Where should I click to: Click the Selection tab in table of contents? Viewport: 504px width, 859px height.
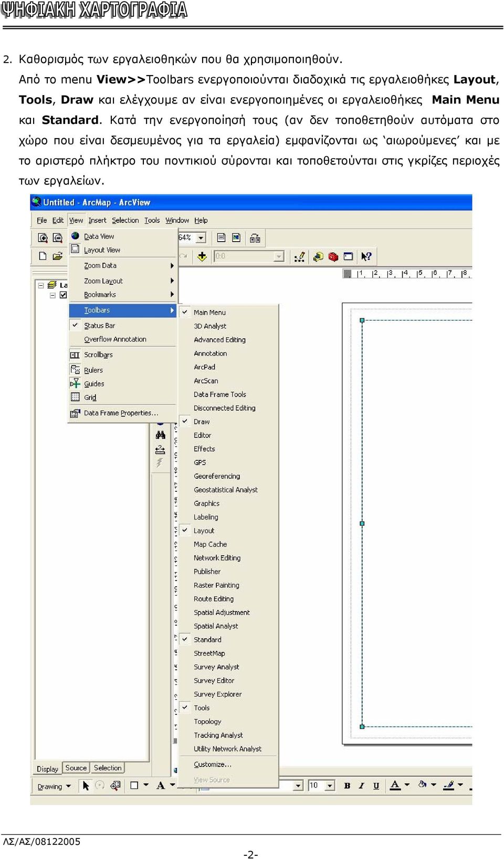tap(108, 768)
